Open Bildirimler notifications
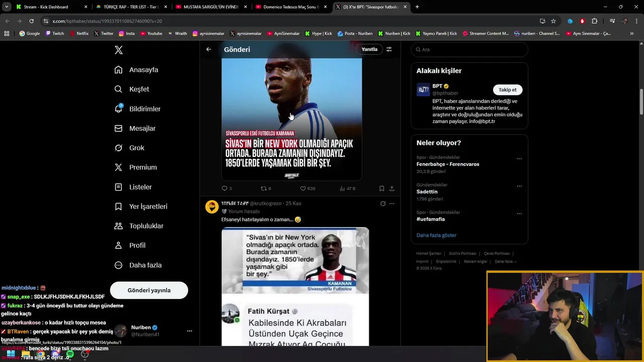The height and width of the screenshot is (362, 644). coord(137,109)
